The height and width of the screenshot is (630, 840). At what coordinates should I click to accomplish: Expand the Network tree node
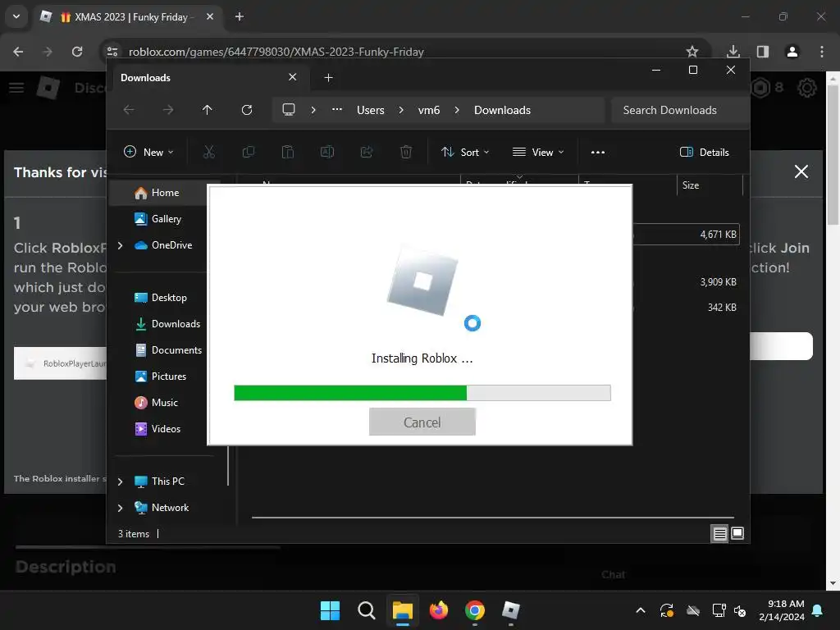click(120, 508)
